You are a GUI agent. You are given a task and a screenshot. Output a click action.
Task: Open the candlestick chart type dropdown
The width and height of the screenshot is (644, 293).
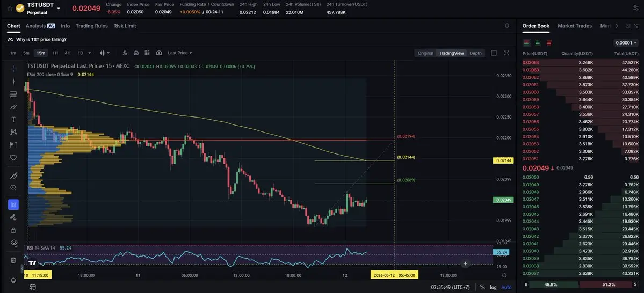(105, 53)
